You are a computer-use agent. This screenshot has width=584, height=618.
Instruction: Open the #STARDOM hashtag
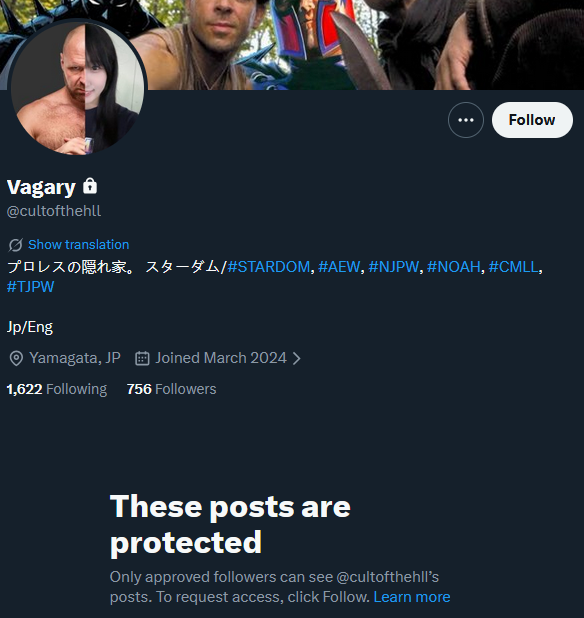[x=268, y=267]
